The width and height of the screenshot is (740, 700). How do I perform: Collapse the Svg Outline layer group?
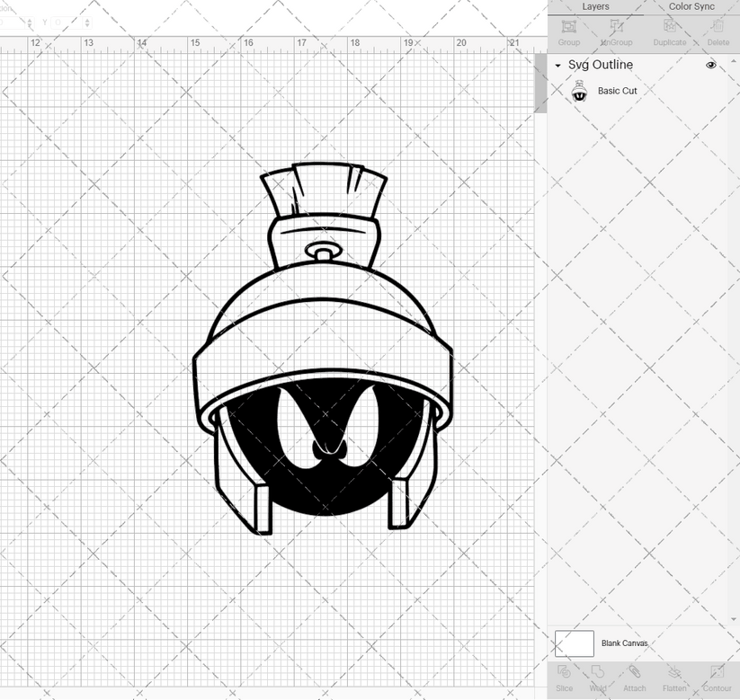[x=557, y=65]
